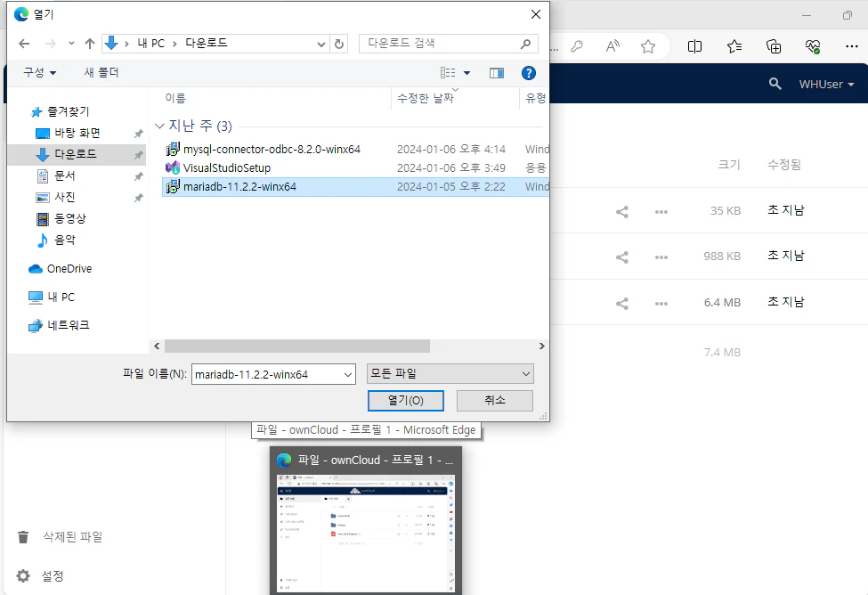Screen dimensions: 868x595
Task: Change the view layout icon
Action: click(448, 72)
